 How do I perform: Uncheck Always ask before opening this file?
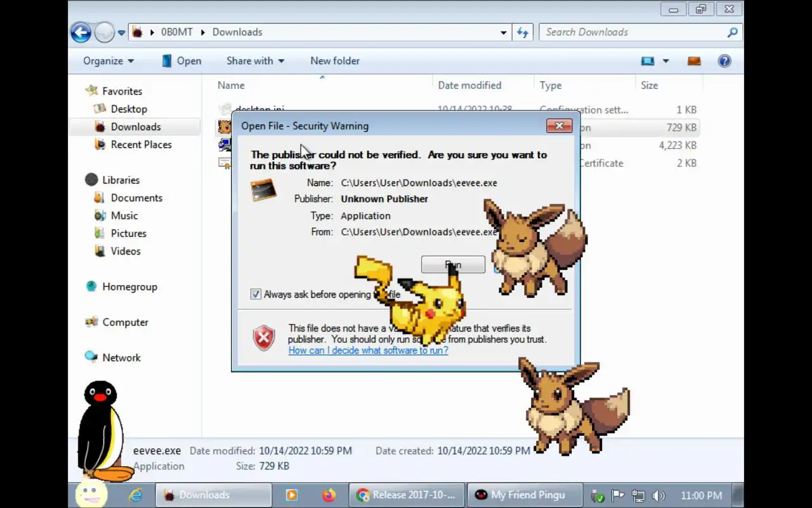point(256,294)
